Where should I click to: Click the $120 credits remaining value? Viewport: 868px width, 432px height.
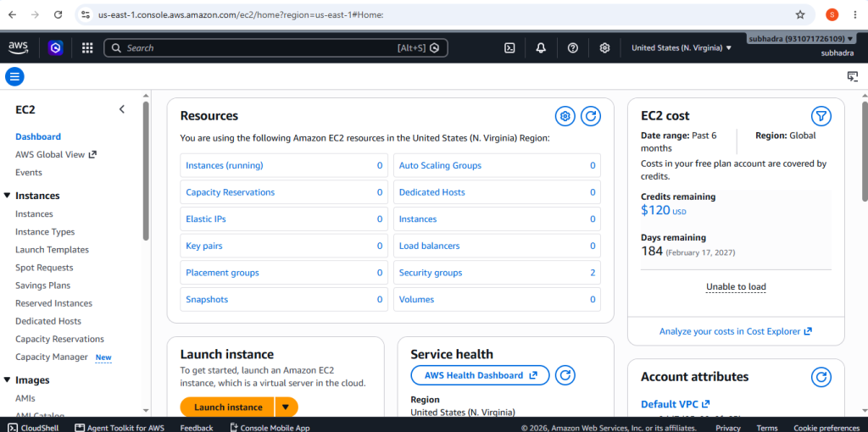click(x=655, y=209)
